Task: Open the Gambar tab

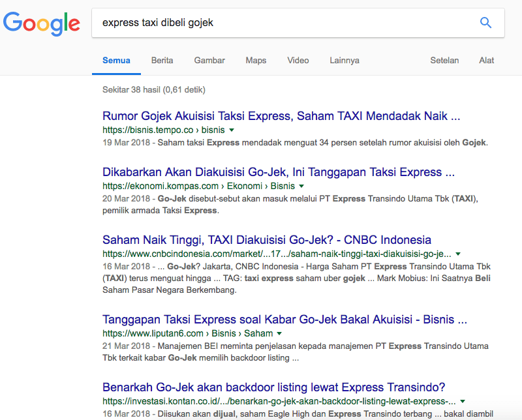Action: pos(209,60)
